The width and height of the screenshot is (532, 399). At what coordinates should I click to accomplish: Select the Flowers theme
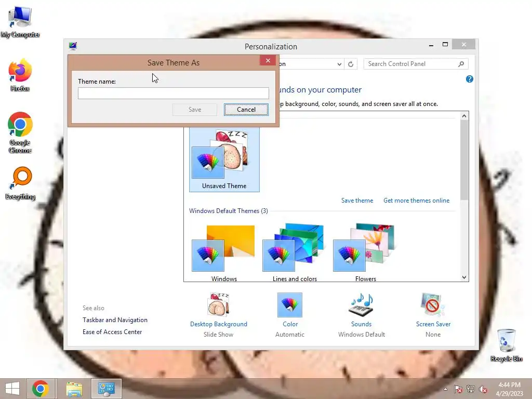pyautogui.click(x=365, y=253)
